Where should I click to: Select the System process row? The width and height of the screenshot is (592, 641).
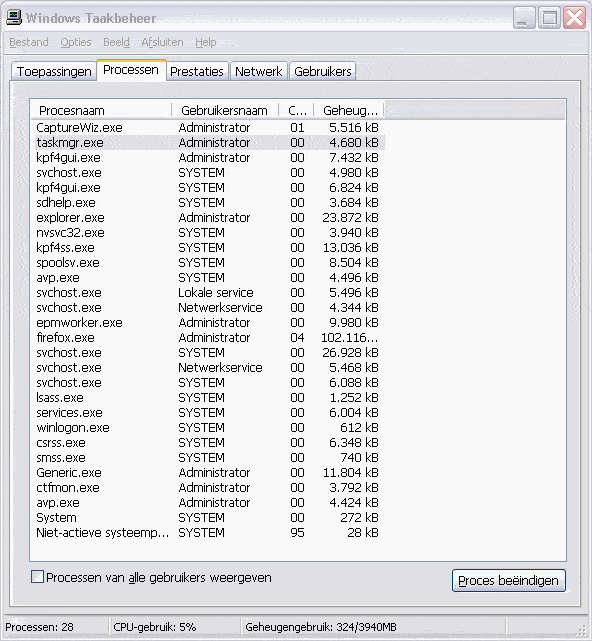point(209,518)
